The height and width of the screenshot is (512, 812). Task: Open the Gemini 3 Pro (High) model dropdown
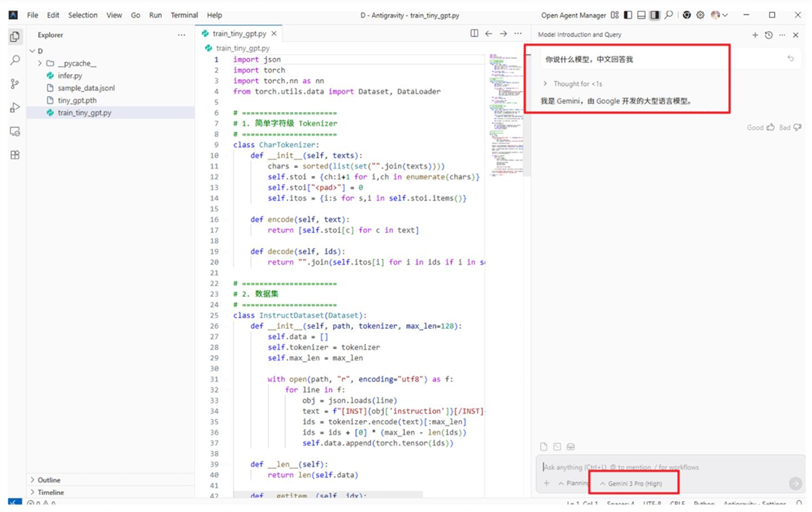click(x=631, y=483)
